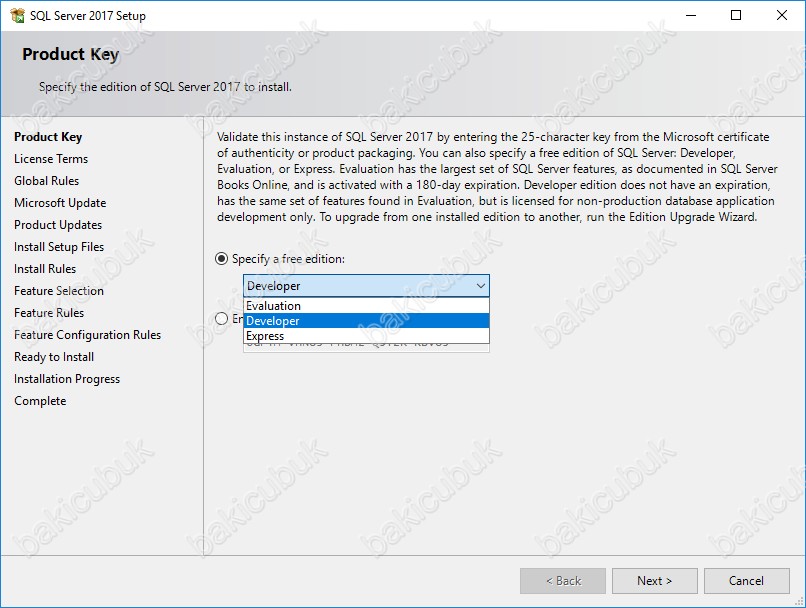Click the Product Updates step in sidebar
This screenshot has height=608, width=806.
click(x=58, y=225)
